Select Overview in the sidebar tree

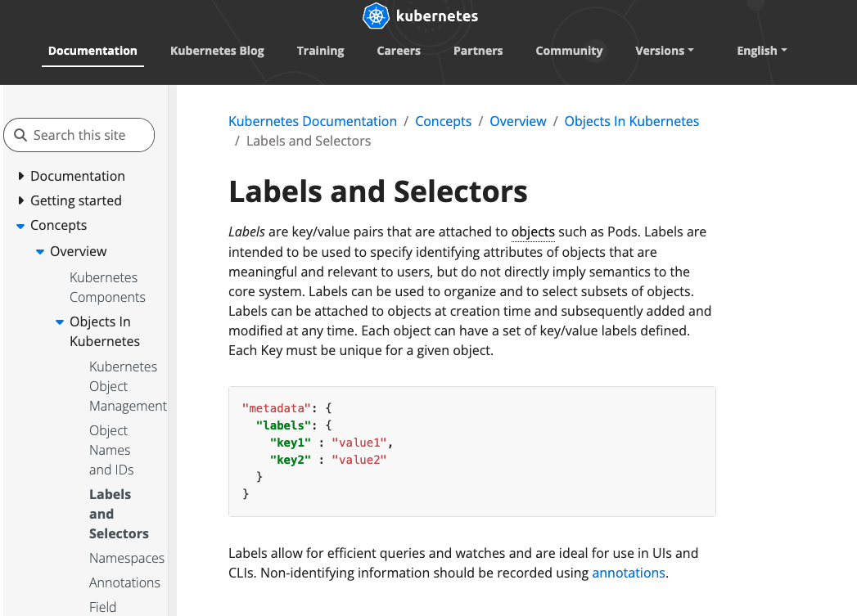point(78,251)
